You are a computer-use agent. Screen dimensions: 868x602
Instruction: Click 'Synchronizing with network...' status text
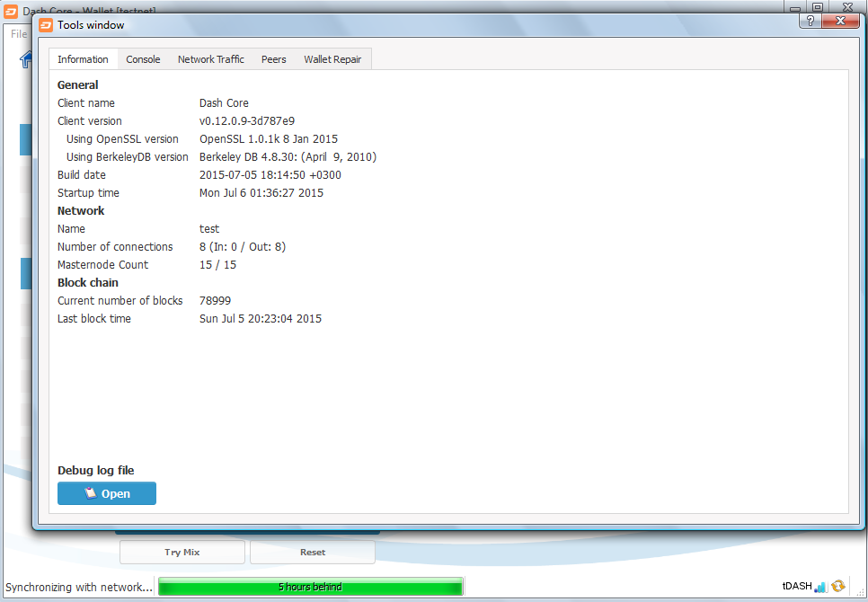[x=78, y=587]
